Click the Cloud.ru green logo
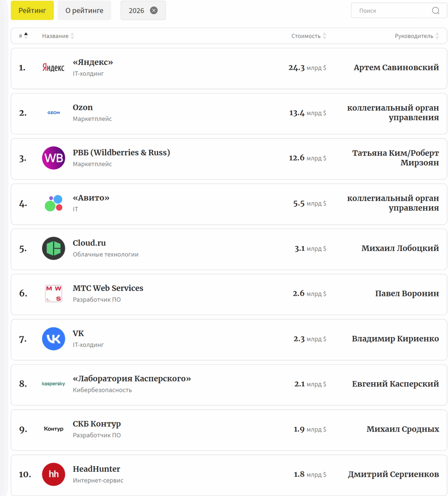The width and height of the screenshot is (448, 496). (x=53, y=248)
